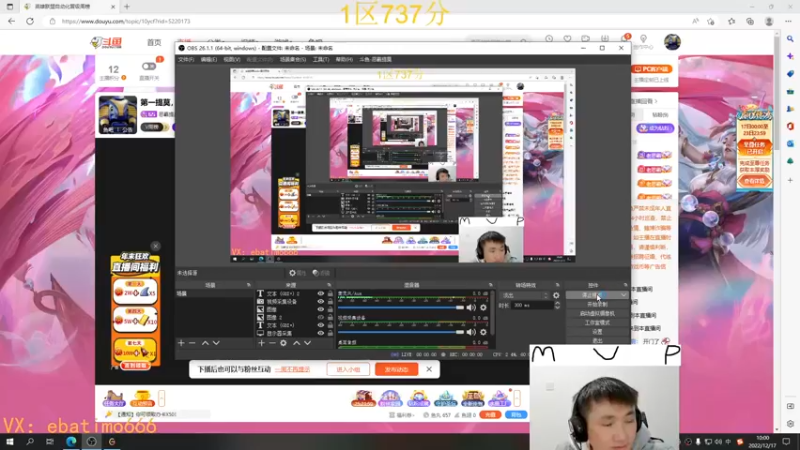This screenshot has height=450, width=800.
Task: Close the floating live-room welfare widget
Action: coord(156,246)
